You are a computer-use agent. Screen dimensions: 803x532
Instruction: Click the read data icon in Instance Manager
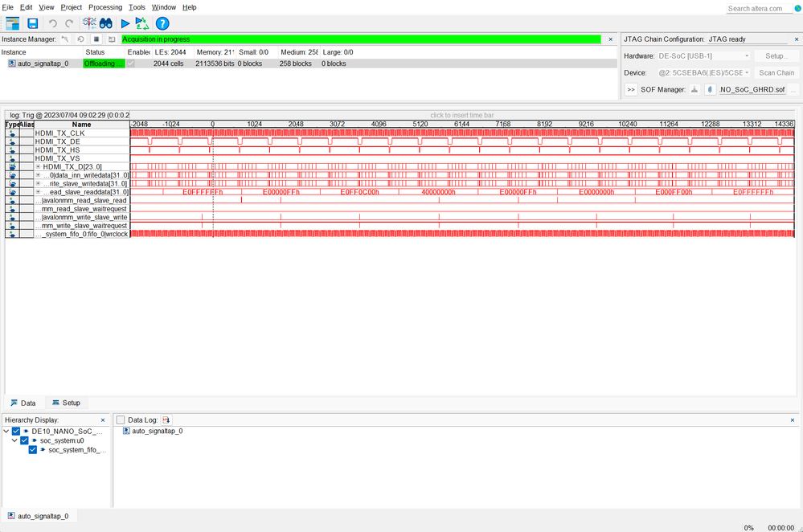112,39
